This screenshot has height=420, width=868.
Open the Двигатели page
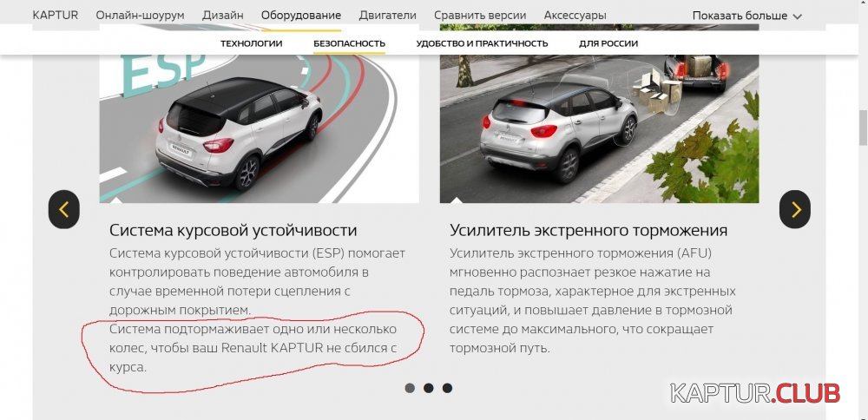click(x=387, y=16)
